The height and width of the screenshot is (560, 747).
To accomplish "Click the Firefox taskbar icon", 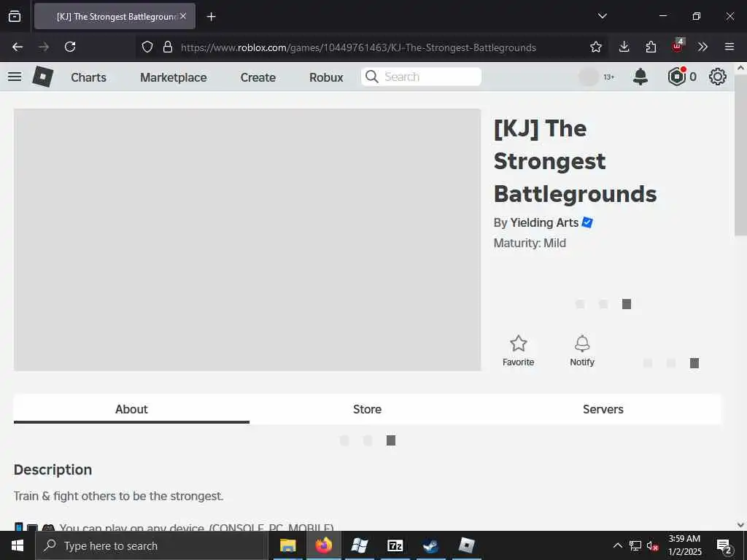I will [x=323, y=545].
